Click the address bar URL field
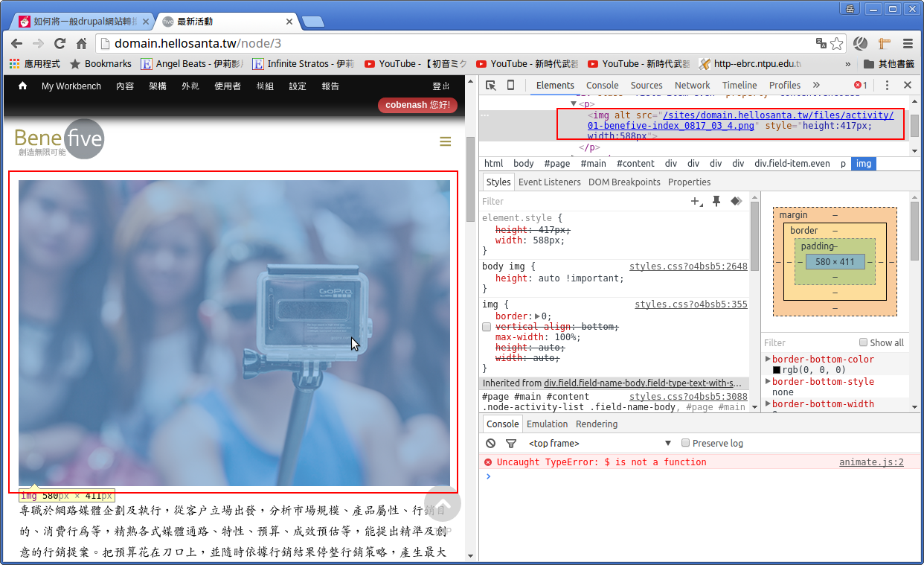 461,43
